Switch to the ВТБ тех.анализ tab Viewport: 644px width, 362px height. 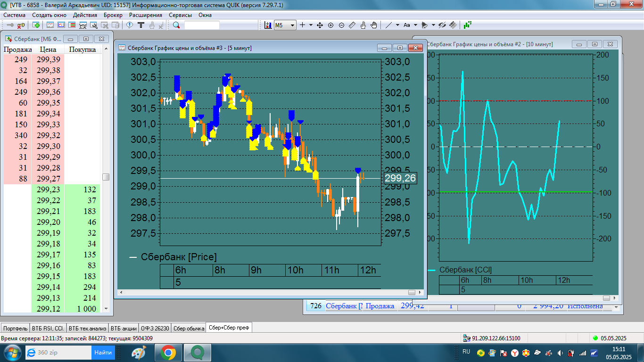[x=87, y=328]
